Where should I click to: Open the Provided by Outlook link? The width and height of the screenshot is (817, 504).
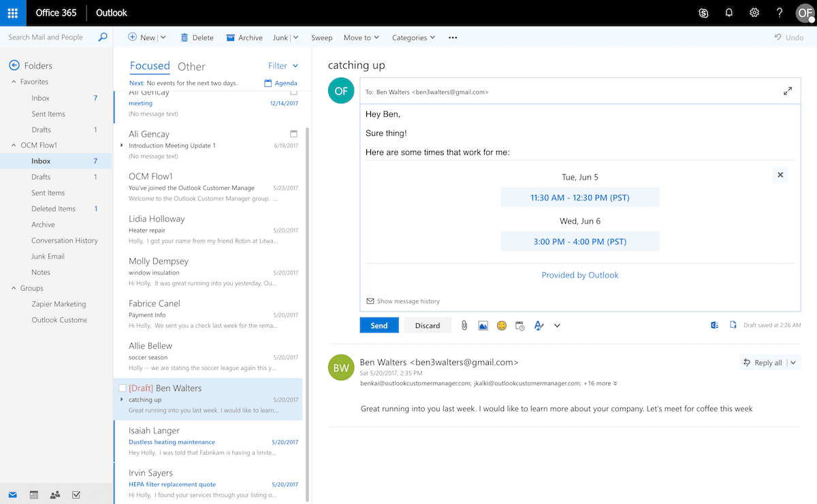pos(580,275)
